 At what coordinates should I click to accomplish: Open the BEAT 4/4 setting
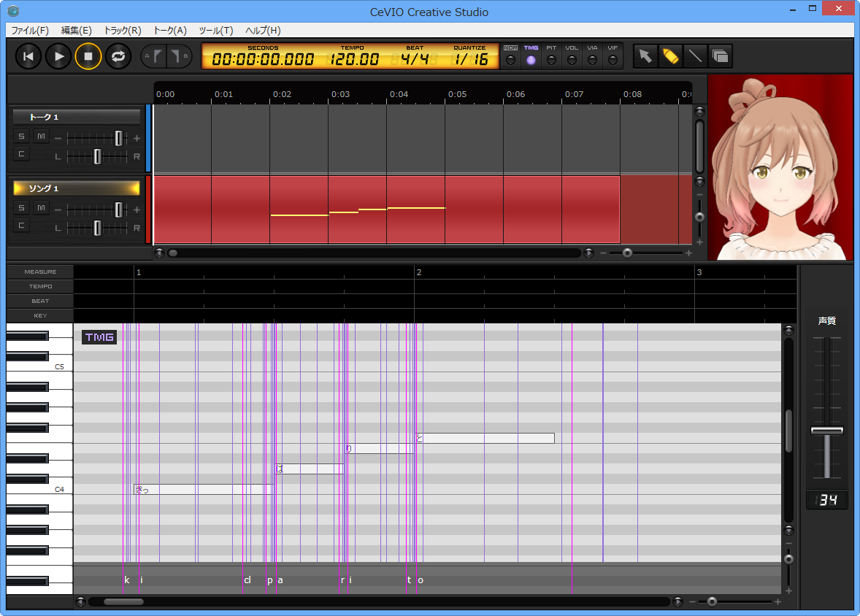(x=415, y=56)
